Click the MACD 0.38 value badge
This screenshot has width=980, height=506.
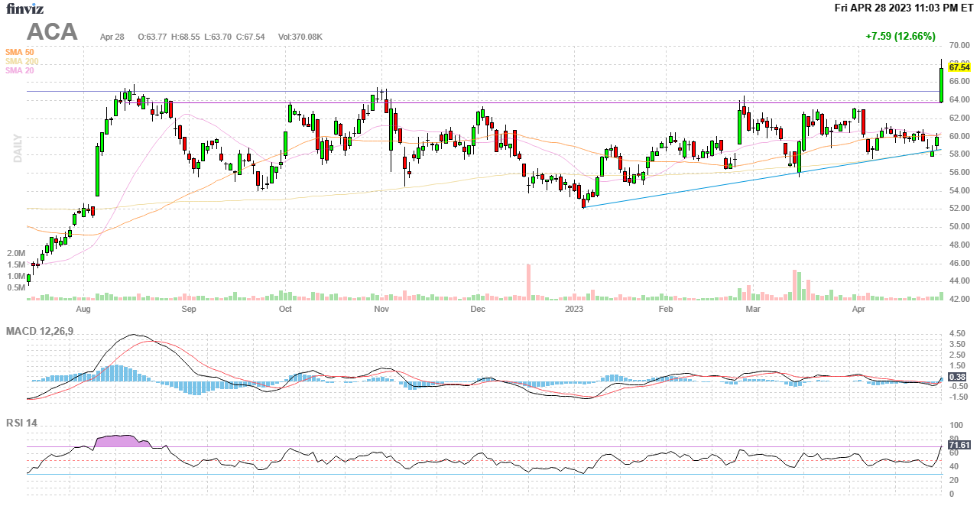pos(956,377)
